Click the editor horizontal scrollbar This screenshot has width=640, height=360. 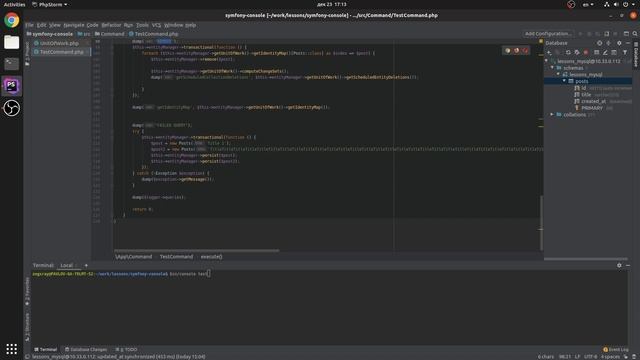coord(197,251)
